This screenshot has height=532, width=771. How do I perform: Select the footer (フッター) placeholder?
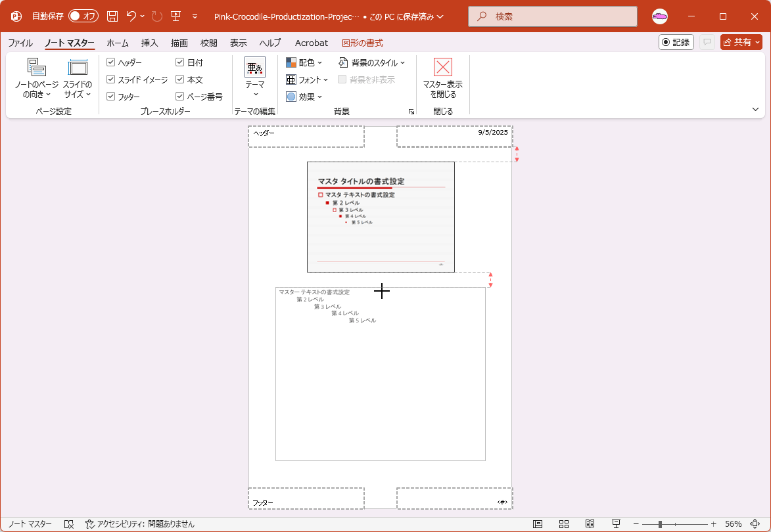click(x=306, y=498)
